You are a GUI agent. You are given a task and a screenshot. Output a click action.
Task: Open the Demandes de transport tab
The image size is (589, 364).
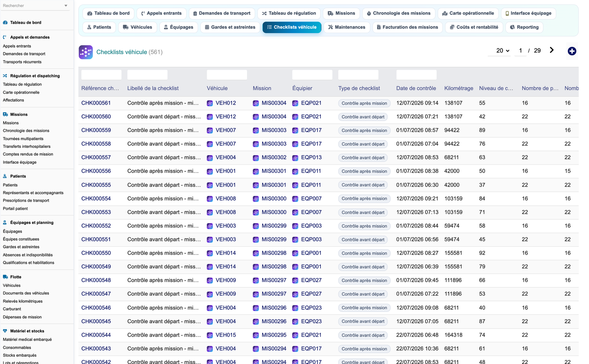tap(222, 13)
